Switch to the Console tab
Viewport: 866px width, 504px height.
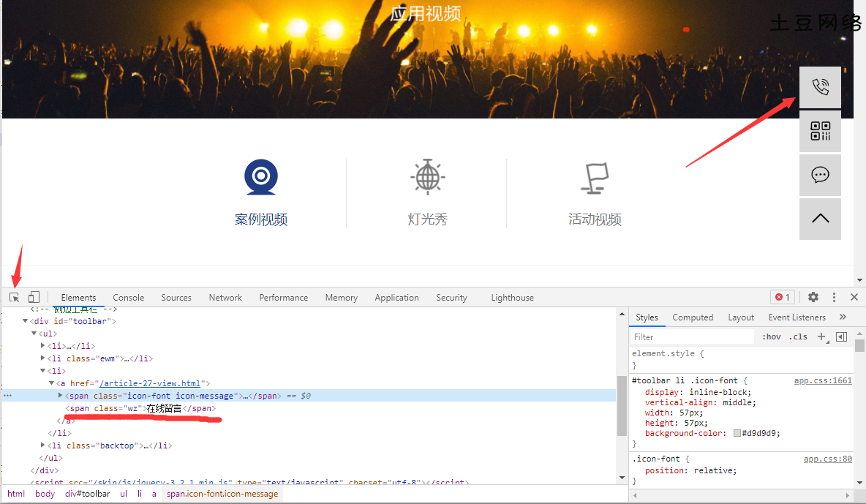coord(129,298)
